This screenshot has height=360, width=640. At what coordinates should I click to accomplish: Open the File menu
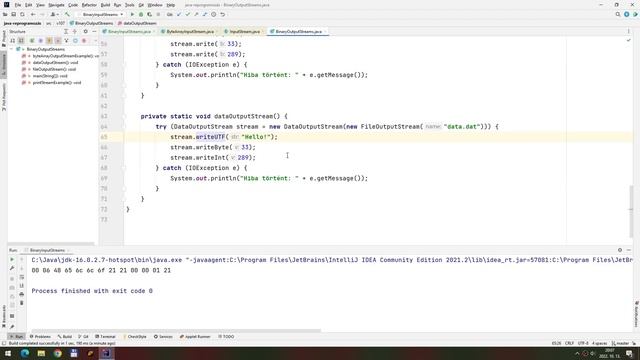[18, 5]
